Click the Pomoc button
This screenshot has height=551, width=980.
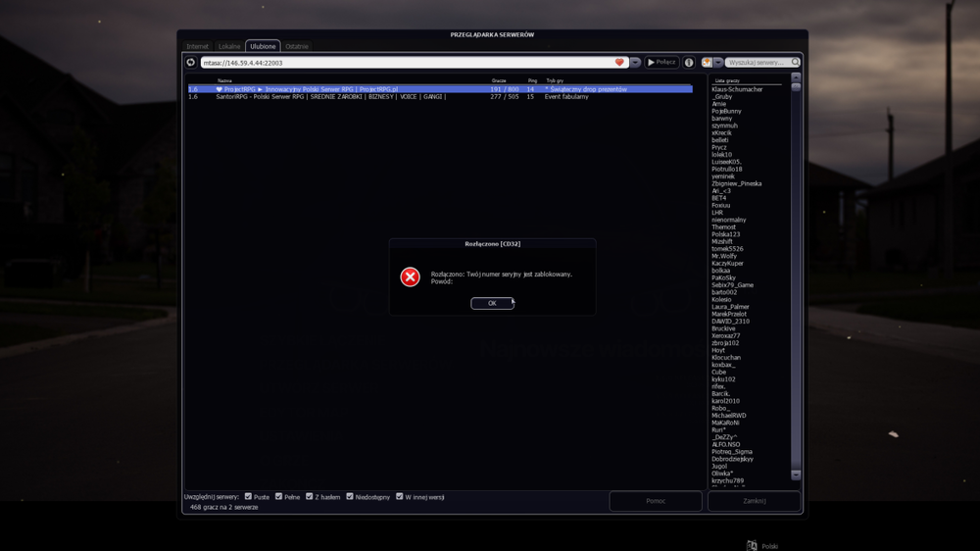(656, 501)
